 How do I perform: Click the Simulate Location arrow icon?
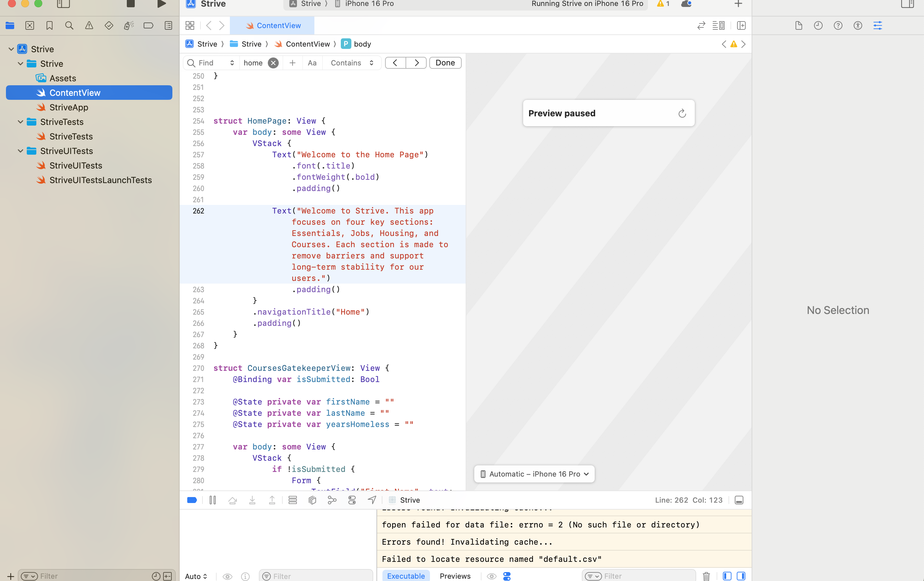pyautogui.click(x=372, y=500)
